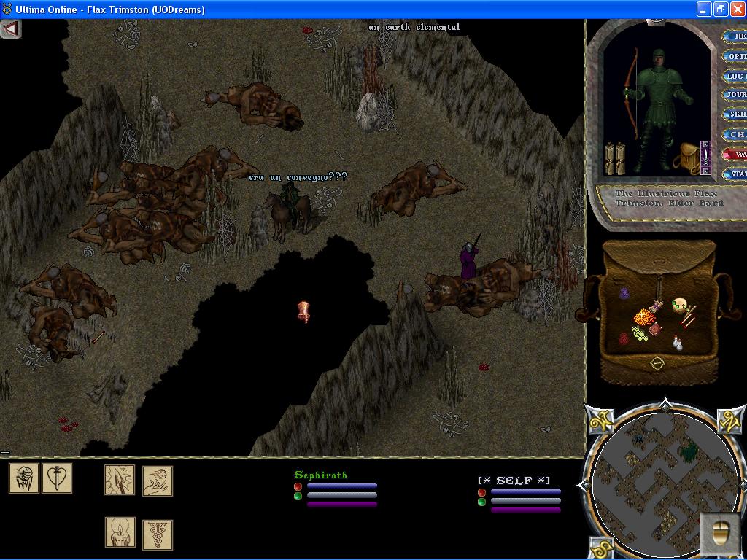The width and height of the screenshot is (747, 560).
Task: Minimize the backpack using its diamond clasp
Action: [657, 364]
